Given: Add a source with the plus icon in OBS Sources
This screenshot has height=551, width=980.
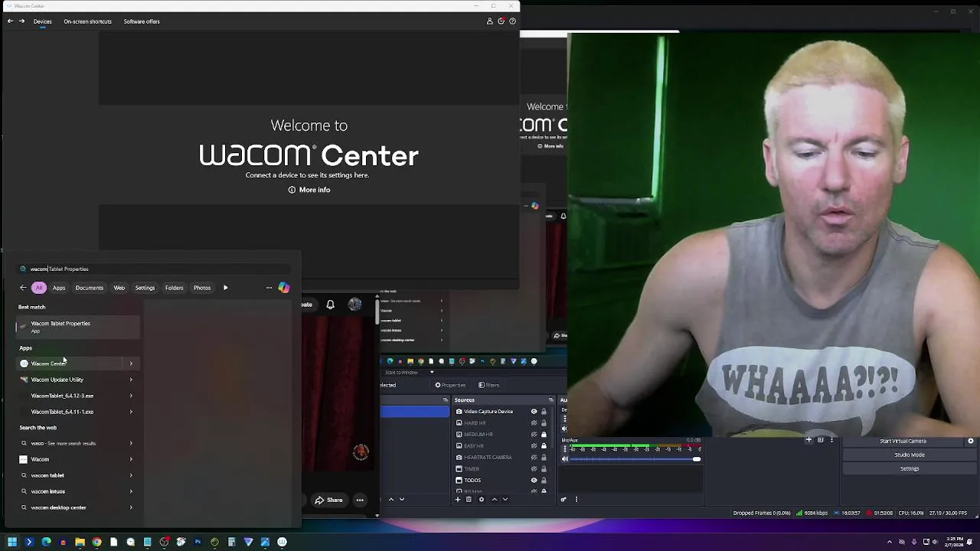Looking at the screenshot, I should 458,499.
